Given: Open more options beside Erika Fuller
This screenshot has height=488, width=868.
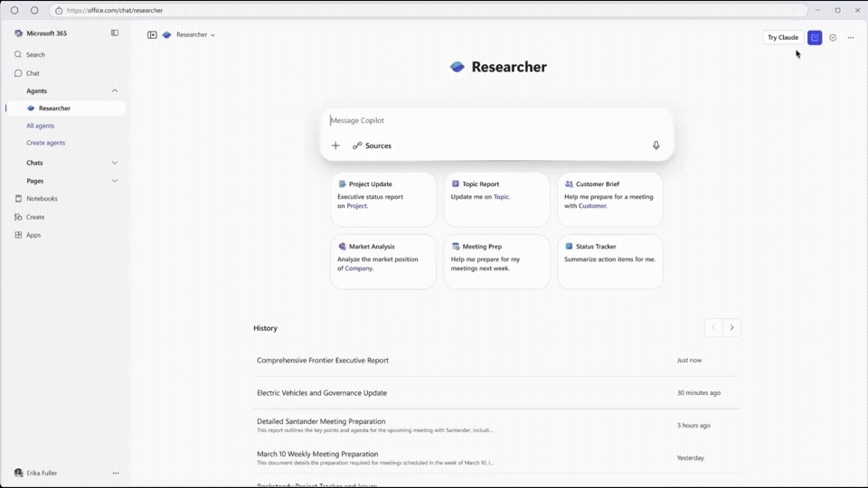Looking at the screenshot, I should point(116,473).
